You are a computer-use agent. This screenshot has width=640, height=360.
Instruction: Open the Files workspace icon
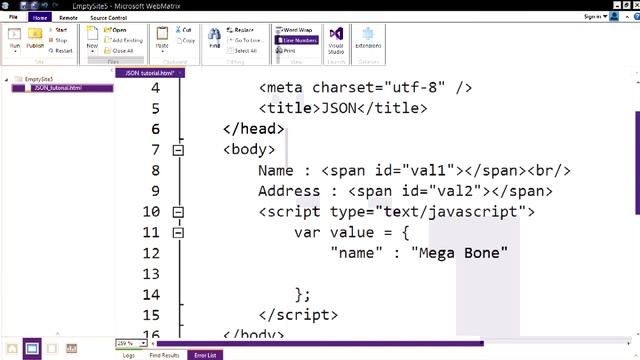click(32, 349)
